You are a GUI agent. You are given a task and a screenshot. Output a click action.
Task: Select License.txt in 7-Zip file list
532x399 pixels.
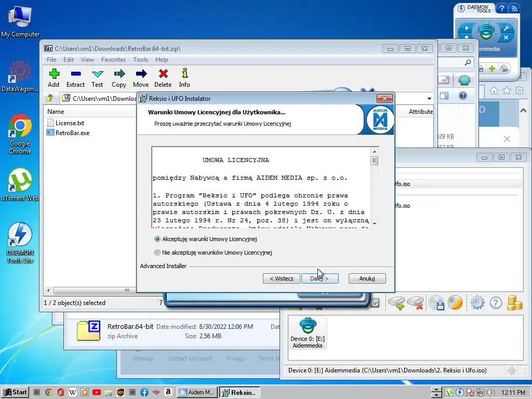click(66, 123)
